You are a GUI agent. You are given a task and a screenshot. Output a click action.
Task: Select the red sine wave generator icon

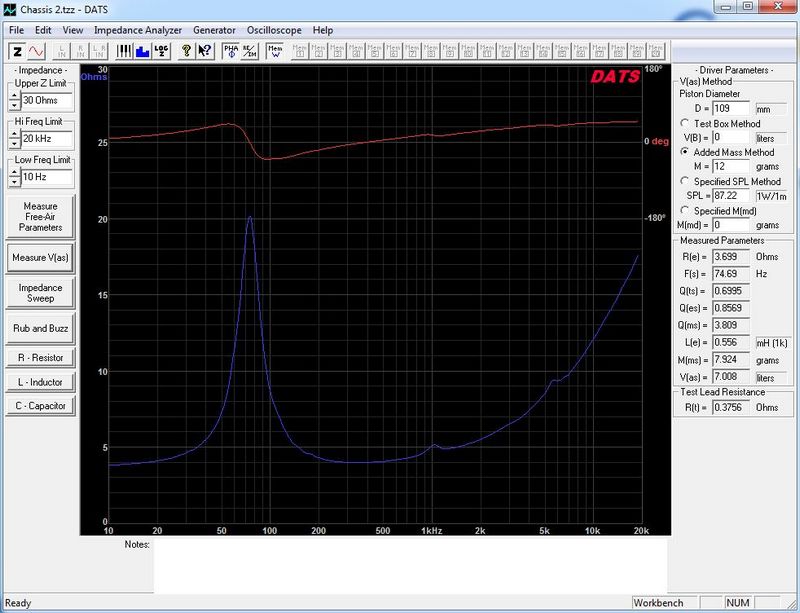pyautogui.click(x=37, y=50)
